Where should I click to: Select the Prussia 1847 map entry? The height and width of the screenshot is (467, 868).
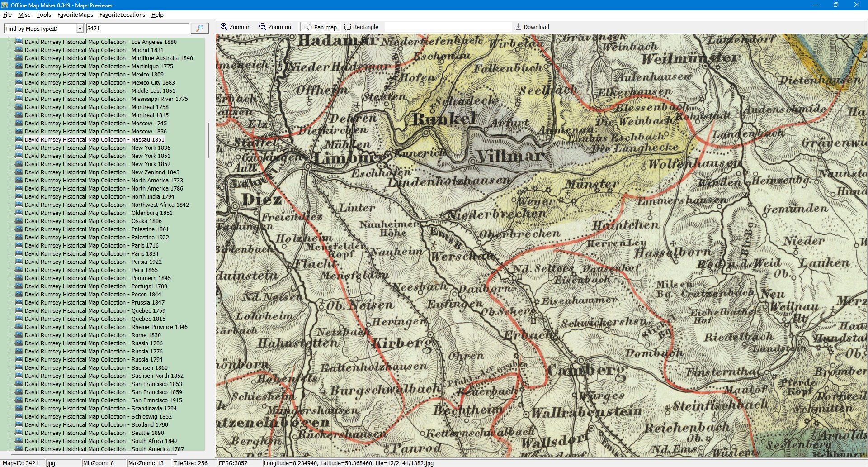click(94, 302)
